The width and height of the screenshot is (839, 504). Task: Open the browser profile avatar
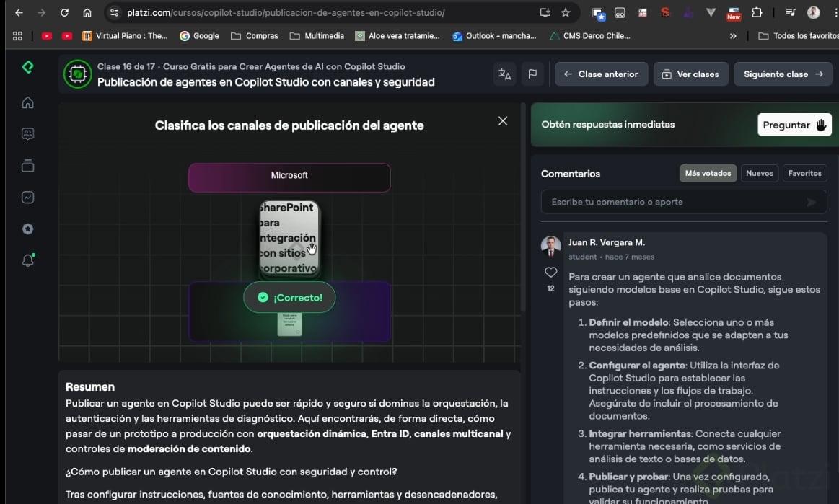point(813,12)
